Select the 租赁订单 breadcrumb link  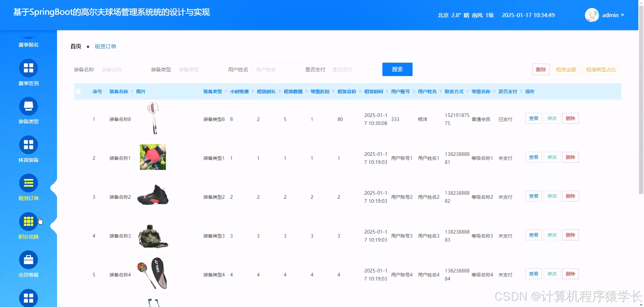coord(105,46)
